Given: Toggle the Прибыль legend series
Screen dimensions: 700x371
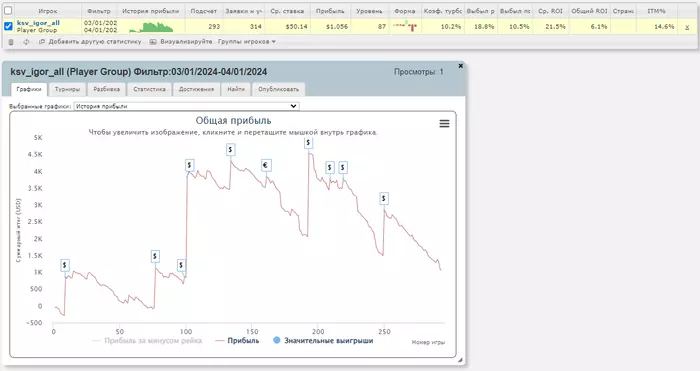Looking at the screenshot, I should point(237,341).
